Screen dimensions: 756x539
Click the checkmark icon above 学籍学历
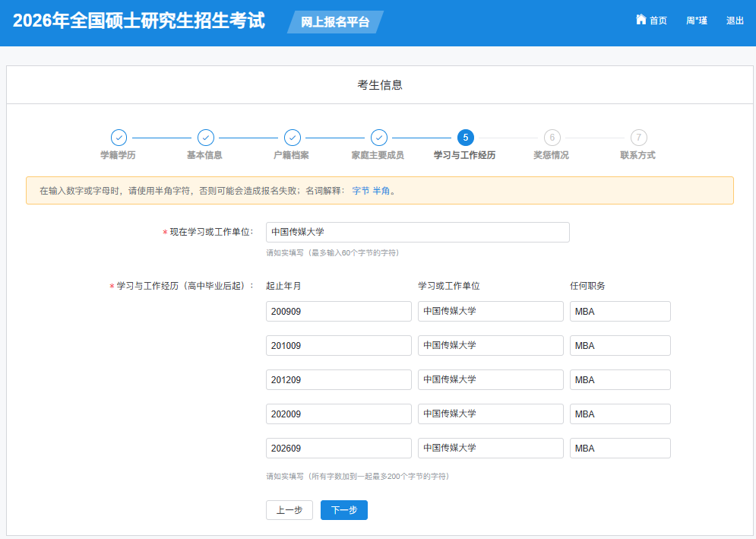pos(119,138)
